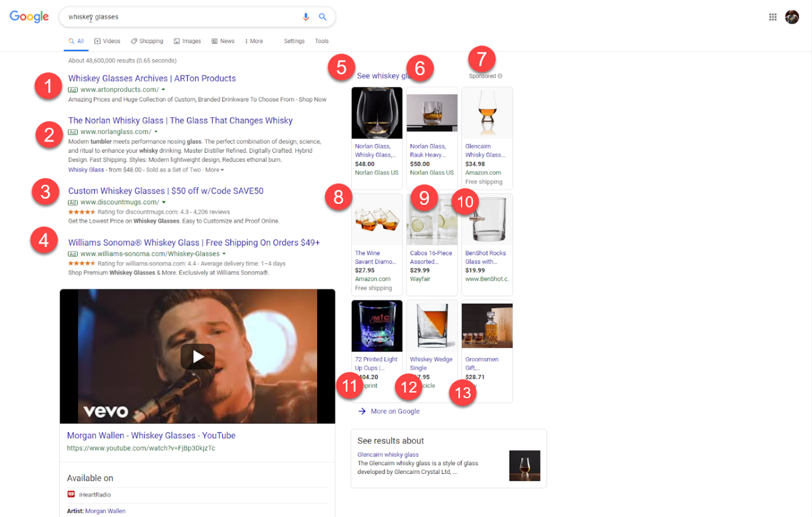Viewport: 812px width, 517px height.
Task: Open the Google apps grid icon
Action: pyautogui.click(x=772, y=17)
